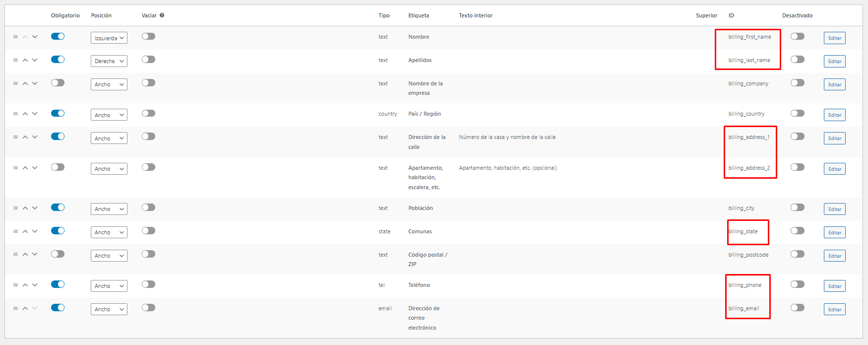Move the Teléfono row down with arrow
The width and height of the screenshot is (868, 345).
pos(35,285)
